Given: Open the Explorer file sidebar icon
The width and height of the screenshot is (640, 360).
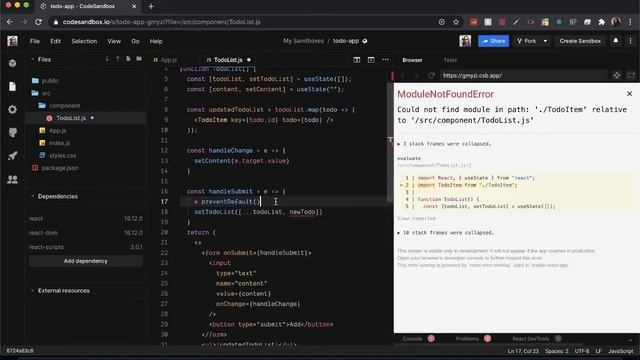Looking at the screenshot, I should point(13,87).
